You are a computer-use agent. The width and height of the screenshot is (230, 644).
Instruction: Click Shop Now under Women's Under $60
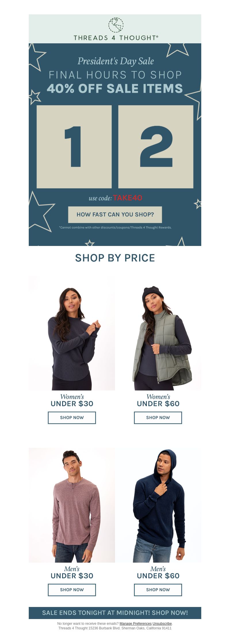158,418
